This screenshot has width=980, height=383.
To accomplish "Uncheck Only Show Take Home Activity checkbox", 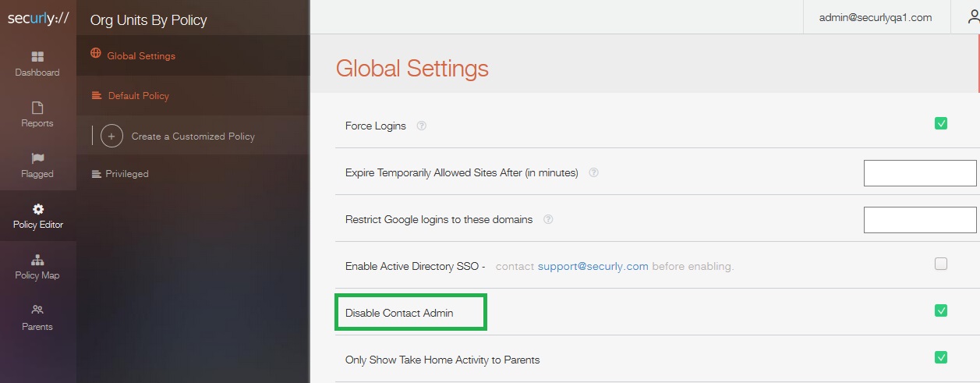I will (x=941, y=357).
